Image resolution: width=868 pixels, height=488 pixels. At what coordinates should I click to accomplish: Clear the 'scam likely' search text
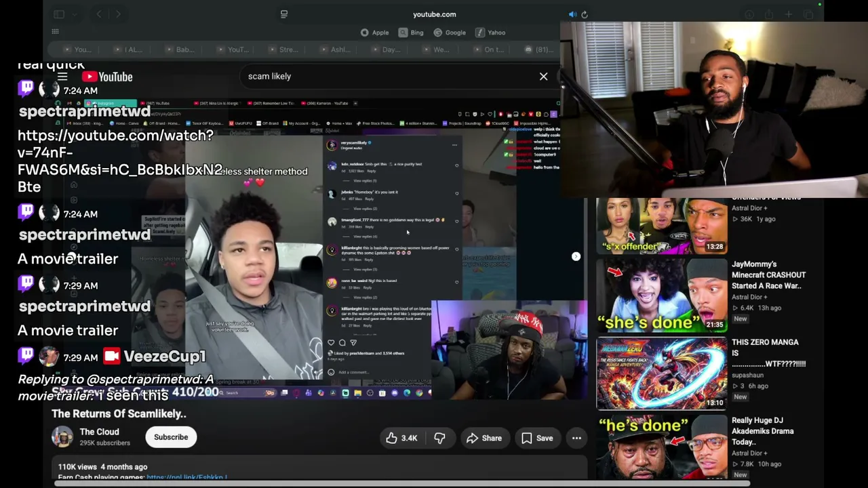(x=543, y=77)
